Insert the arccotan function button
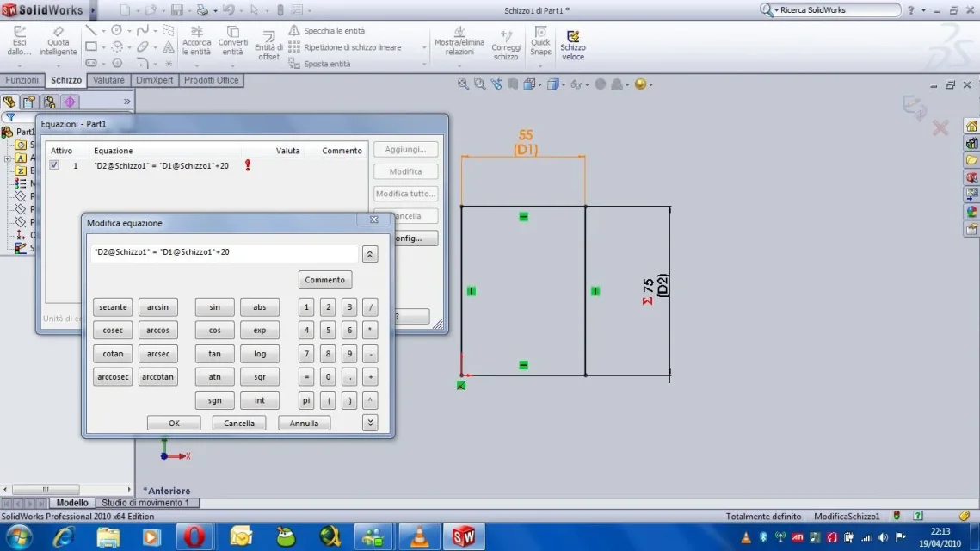This screenshot has height=551, width=980. click(157, 376)
